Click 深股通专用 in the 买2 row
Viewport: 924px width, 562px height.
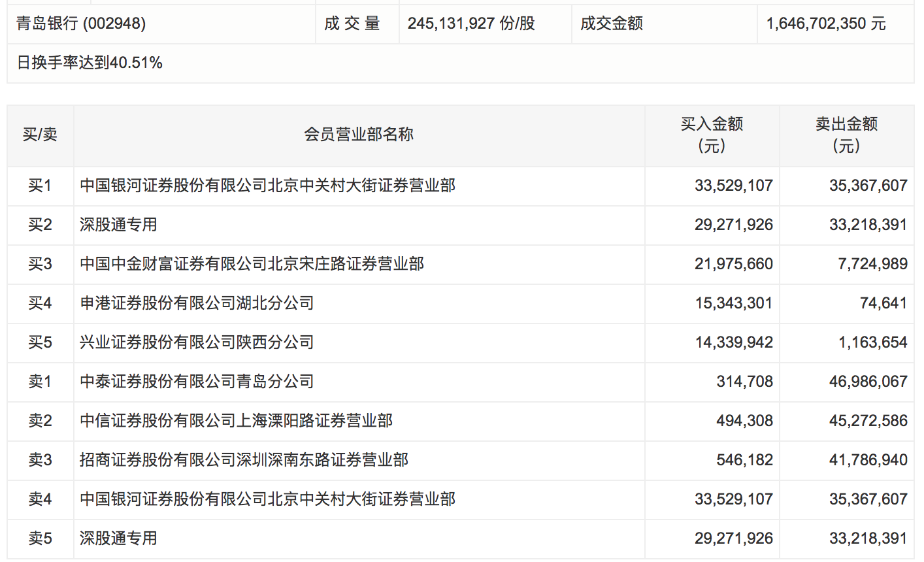[119, 225]
